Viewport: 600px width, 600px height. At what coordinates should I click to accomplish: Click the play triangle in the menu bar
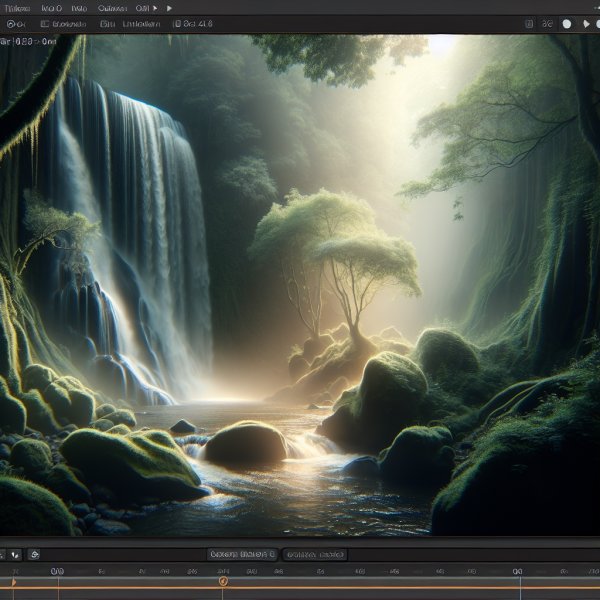[x=169, y=8]
